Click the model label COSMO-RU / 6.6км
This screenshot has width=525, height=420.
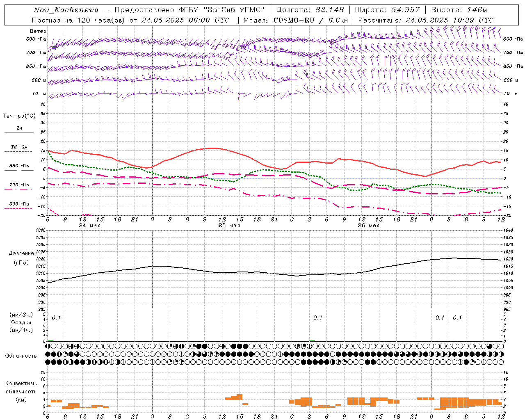point(311,20)
